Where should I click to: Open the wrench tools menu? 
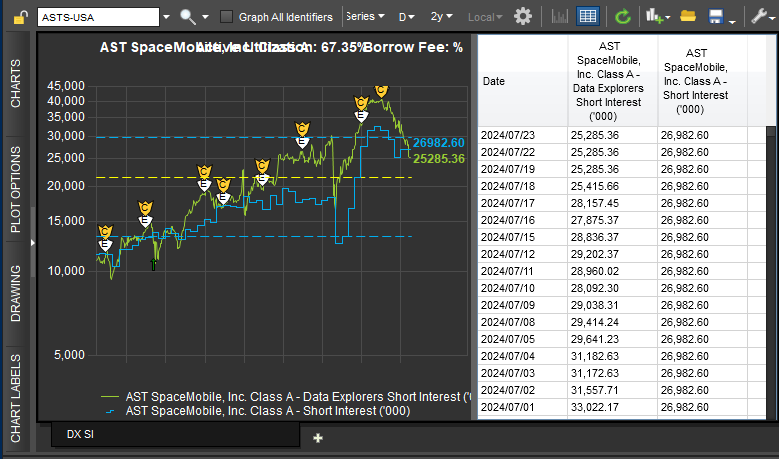(760, 16)
